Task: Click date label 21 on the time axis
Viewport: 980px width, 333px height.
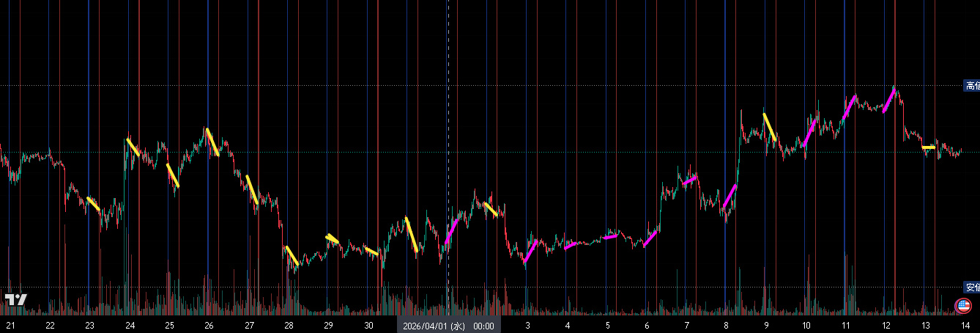Action: click(10, 326)
